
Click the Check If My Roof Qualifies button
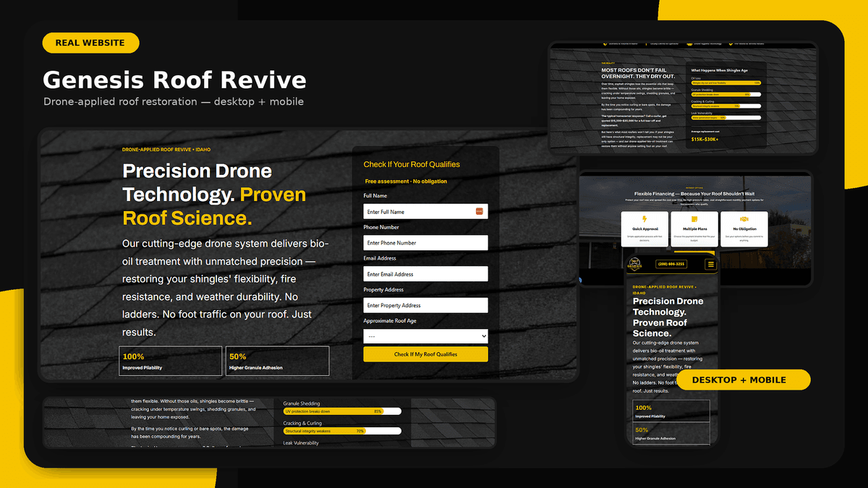425,354
